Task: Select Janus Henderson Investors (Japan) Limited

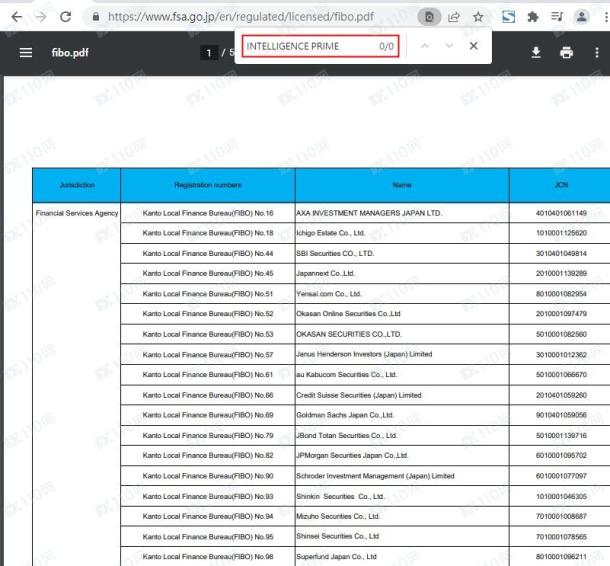Action: [x=364, y=354]
